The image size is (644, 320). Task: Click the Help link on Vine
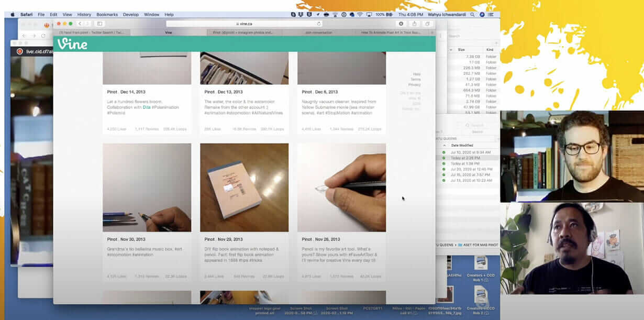(417, 74)
